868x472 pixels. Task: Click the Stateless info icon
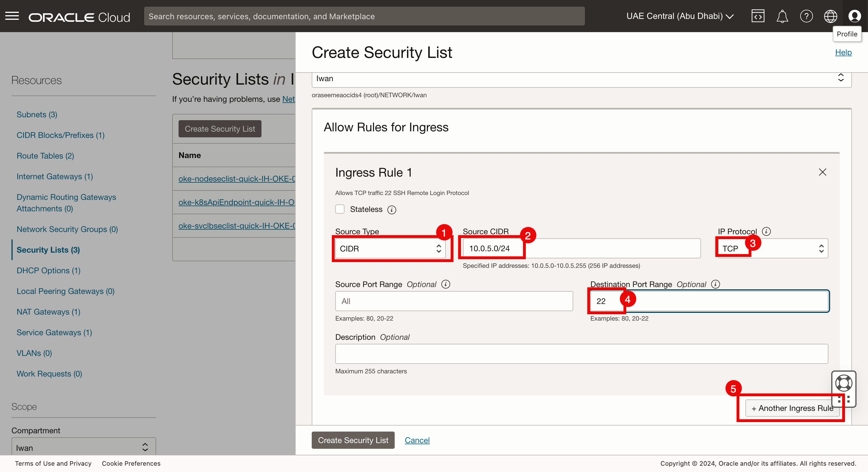point(392,210)
